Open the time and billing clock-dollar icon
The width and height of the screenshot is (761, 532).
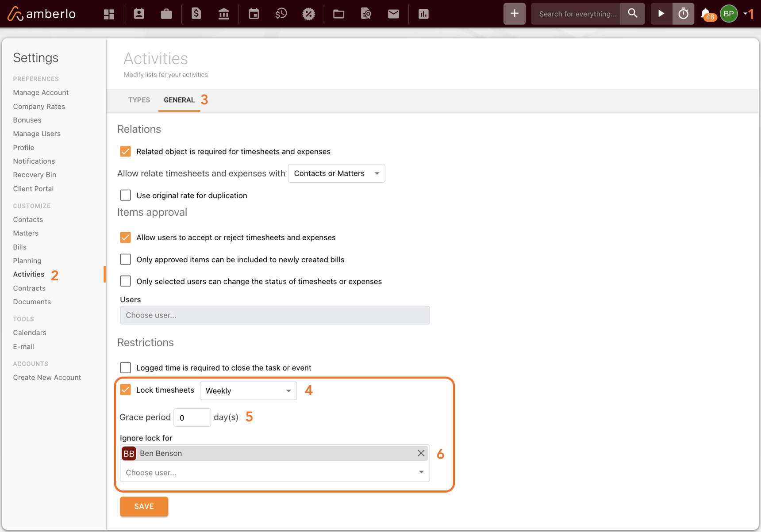pyautogui.click(x=281, y=14)
